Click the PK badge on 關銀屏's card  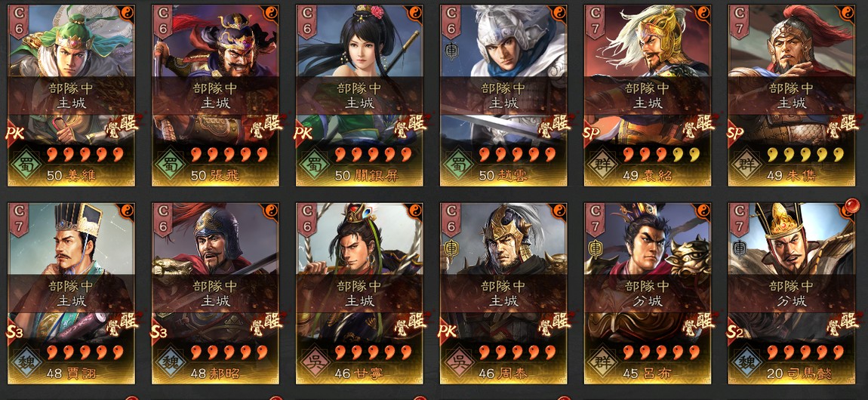pyautogui.click(x=305, y=134)
